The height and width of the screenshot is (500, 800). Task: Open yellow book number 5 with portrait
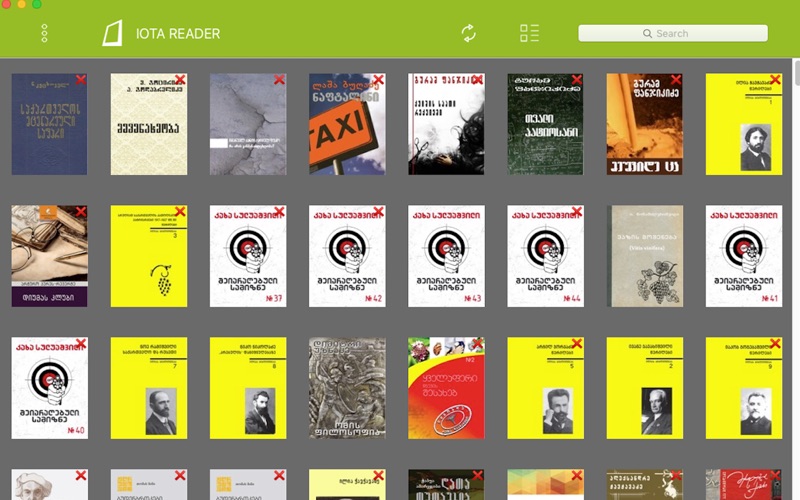pos(545,388)
